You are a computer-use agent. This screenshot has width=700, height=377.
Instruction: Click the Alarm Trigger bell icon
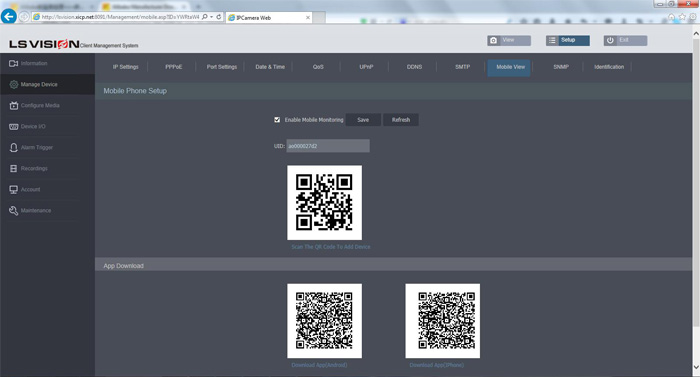click(13, 147)
